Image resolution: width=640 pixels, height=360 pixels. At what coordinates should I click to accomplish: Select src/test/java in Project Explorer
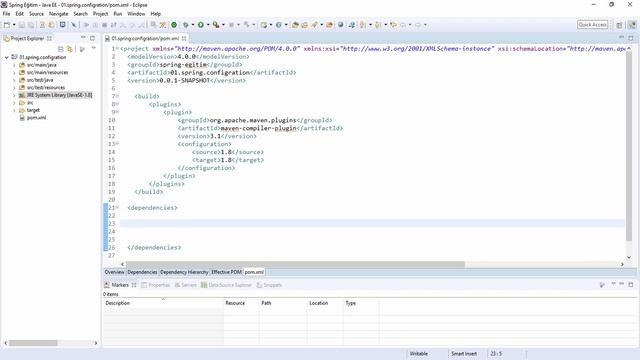click(x=40, y=80)
